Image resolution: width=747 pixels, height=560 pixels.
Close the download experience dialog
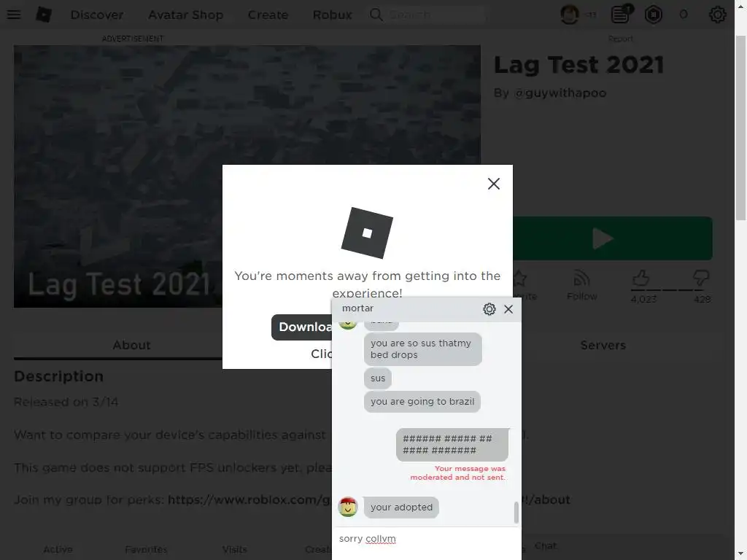pos(494,184)
